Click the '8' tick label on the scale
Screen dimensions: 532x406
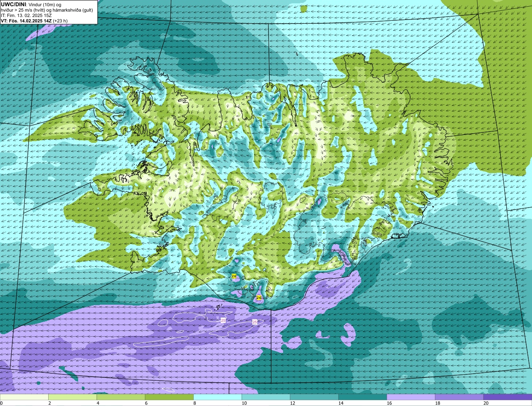[194, 403]
